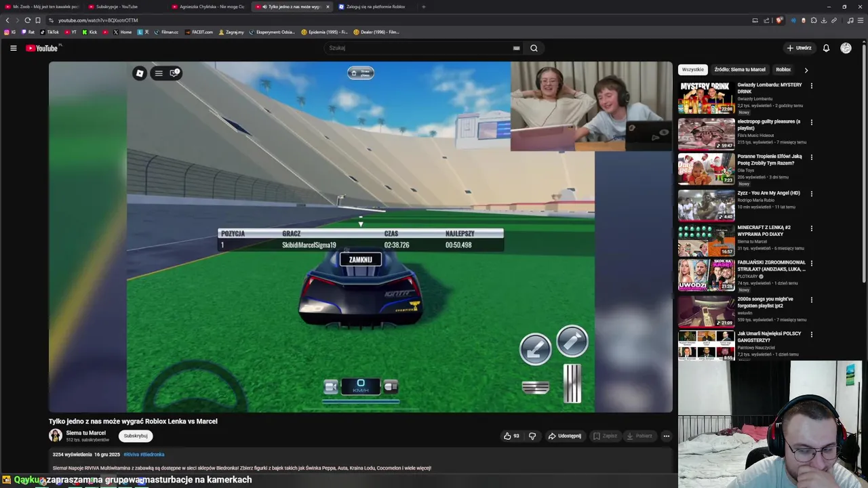Switch to the Agnieszka Chylińska tab

(x=209, y=7)
